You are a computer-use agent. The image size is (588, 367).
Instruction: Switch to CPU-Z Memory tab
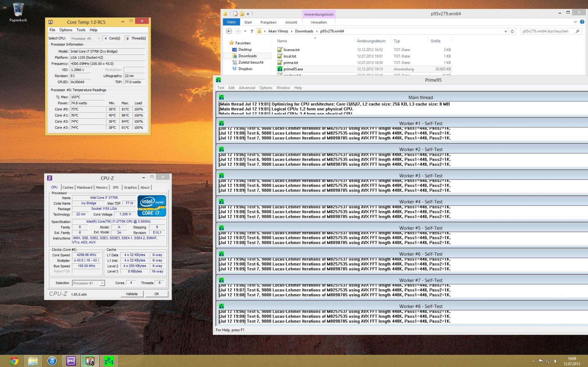101,187
